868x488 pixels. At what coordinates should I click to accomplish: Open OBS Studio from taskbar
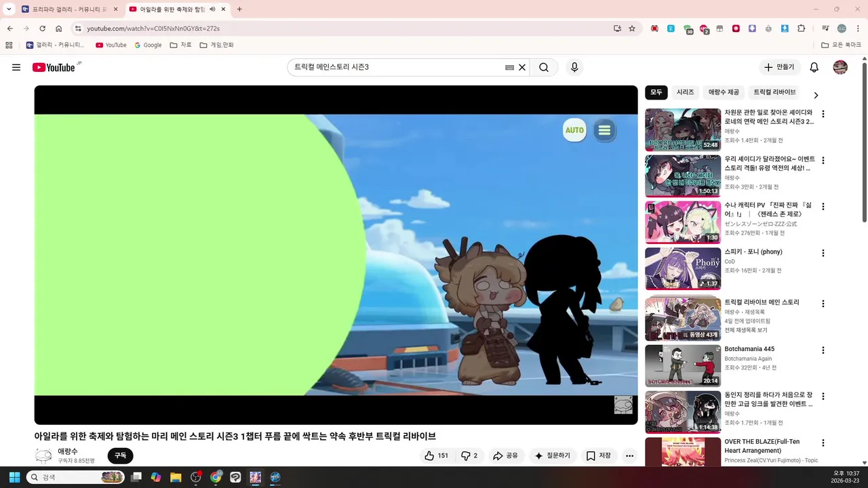coord(196,477)
